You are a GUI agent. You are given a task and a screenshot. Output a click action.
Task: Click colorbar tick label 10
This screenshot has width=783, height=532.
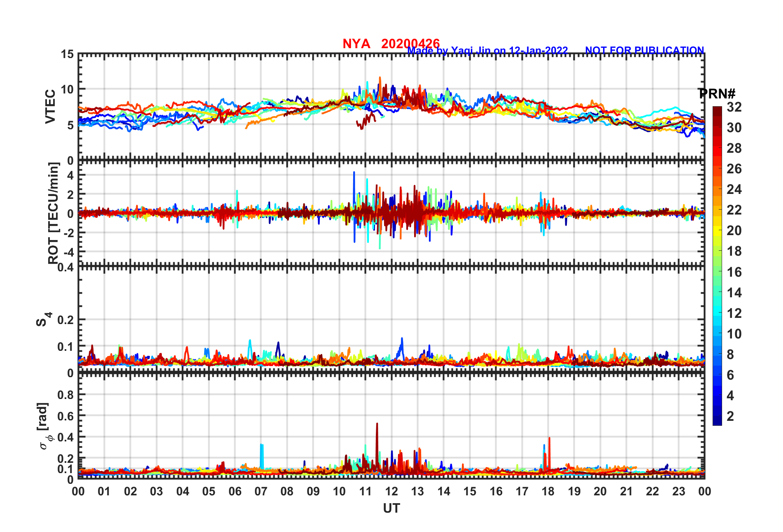pos(734,334)
